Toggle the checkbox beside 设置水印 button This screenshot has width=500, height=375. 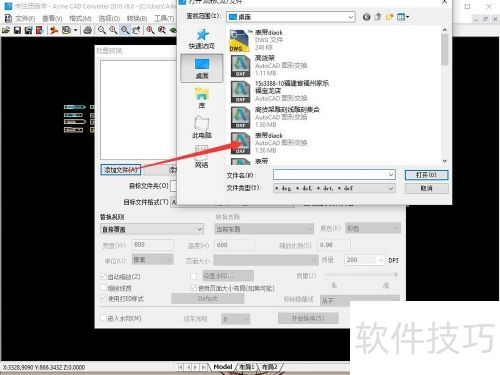click(193, 276)
